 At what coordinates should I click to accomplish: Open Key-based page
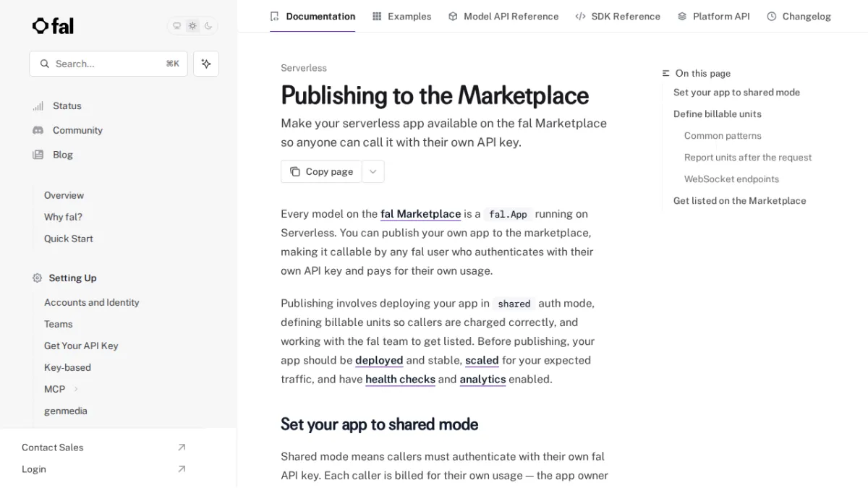pyautogui.click(x=67, y=367)
